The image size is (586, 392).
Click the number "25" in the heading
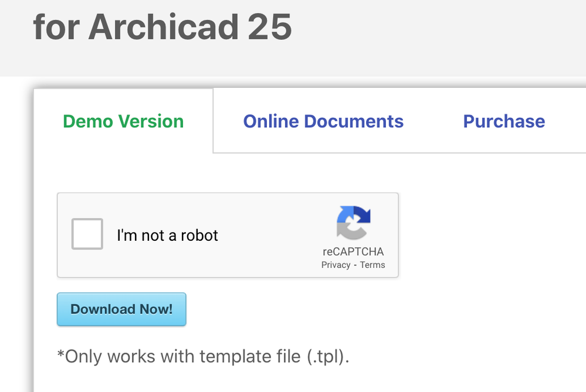tap(269, 26)
